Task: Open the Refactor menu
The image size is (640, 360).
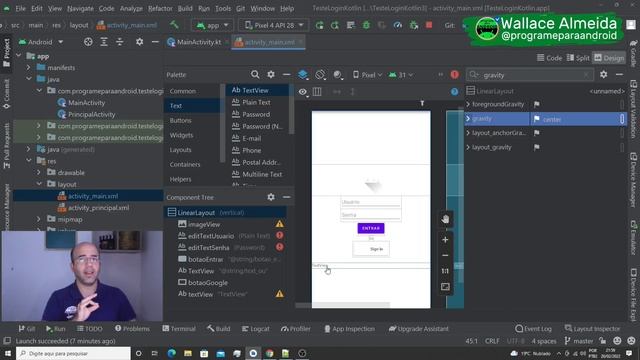Action: 160,8
